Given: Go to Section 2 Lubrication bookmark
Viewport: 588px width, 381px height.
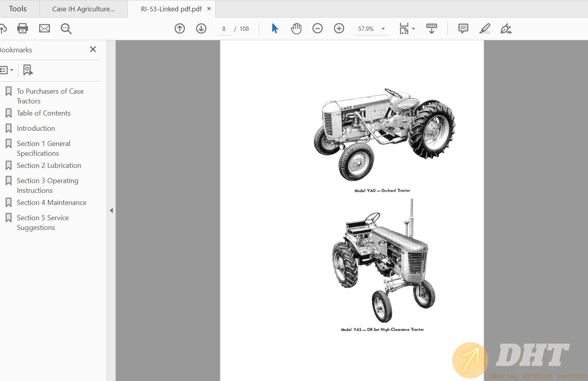Looking at the screenshot, I should [x=49, y=166].
